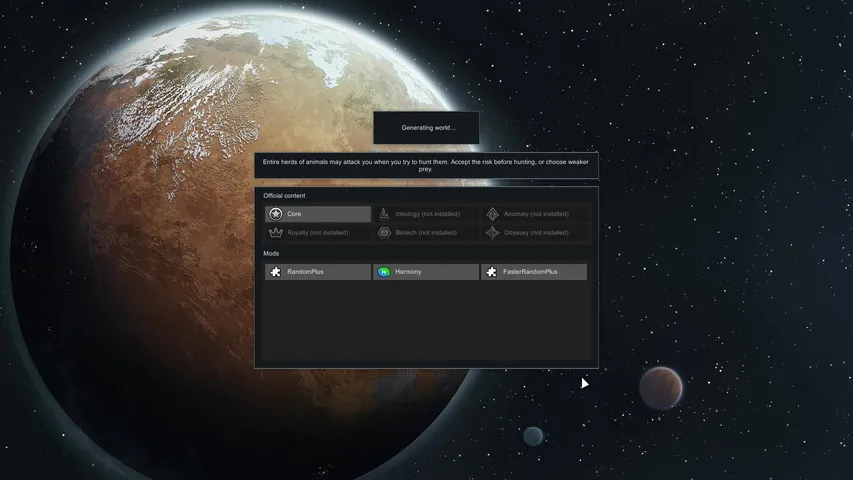Click the Ideology (not installed) label
Screen dimensions: 853x480
tap(428, 214)
